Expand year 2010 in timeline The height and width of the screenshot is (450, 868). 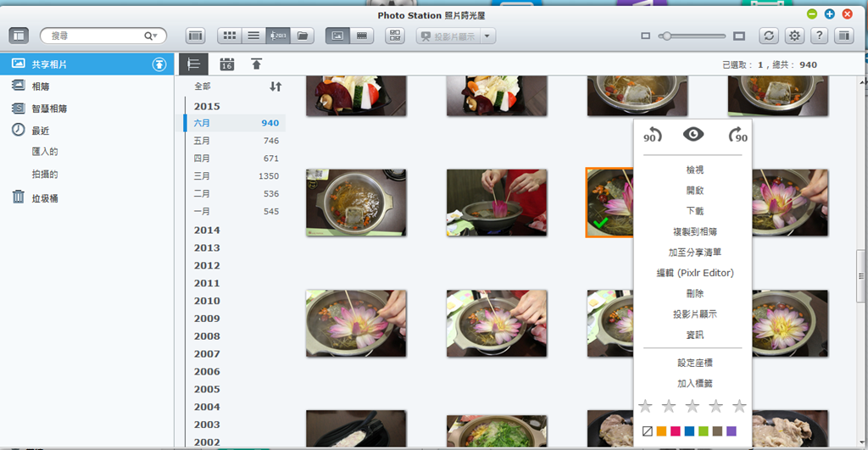(x=207, y=301)
